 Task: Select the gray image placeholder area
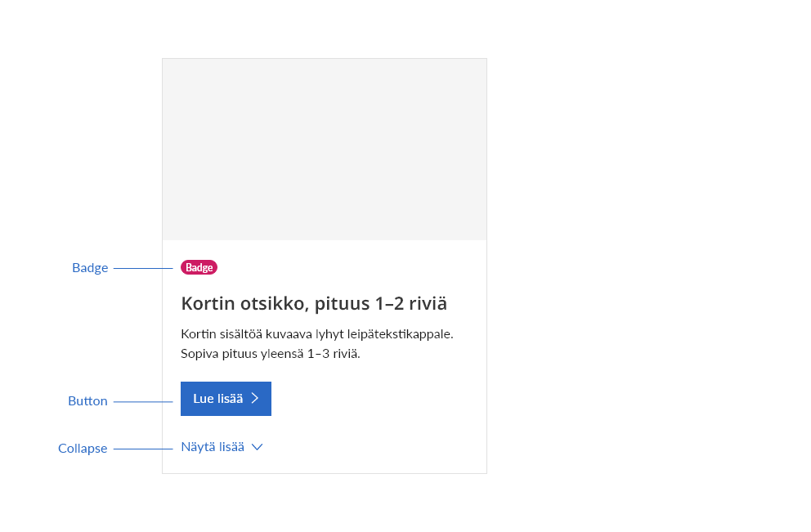pyautogui.click(x=325, y=150)
